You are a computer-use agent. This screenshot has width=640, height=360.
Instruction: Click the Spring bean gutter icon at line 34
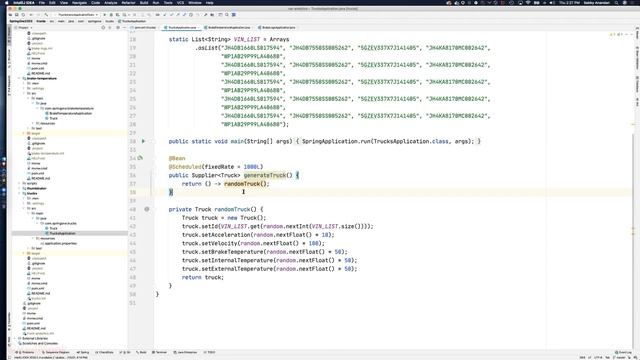[140, 158]
